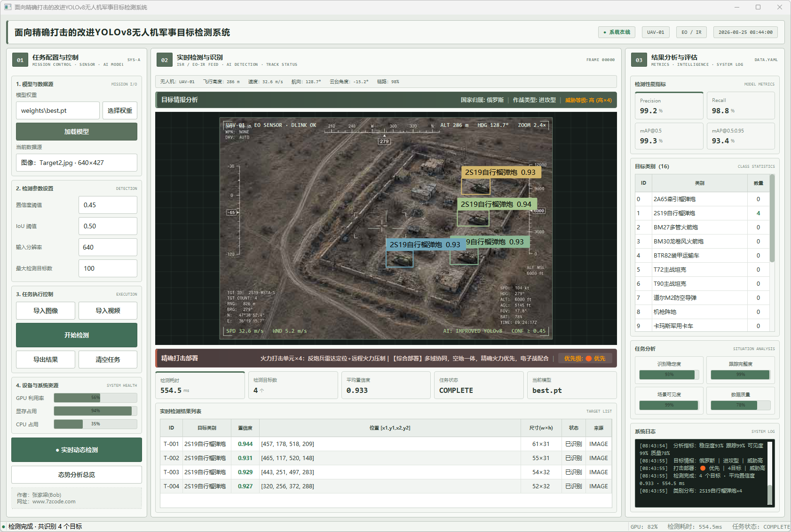Click the 检测耗时 554.5 ms card

tap(200, 385)
